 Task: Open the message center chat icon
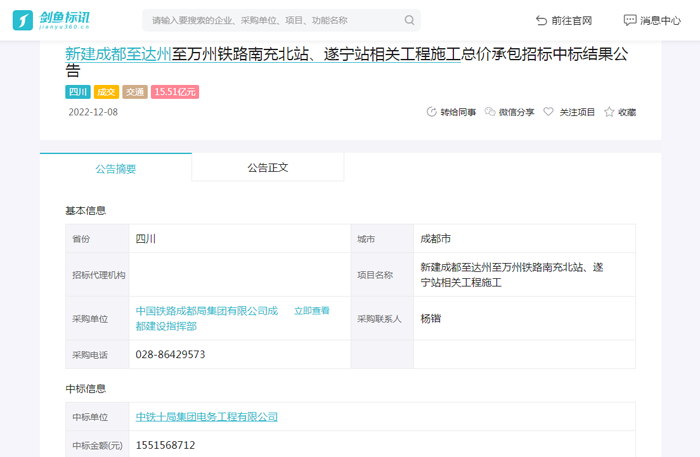pos(629,20)
